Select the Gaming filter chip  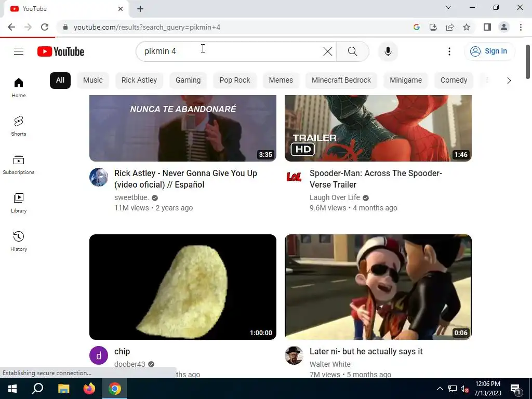[x=188, y=81]
